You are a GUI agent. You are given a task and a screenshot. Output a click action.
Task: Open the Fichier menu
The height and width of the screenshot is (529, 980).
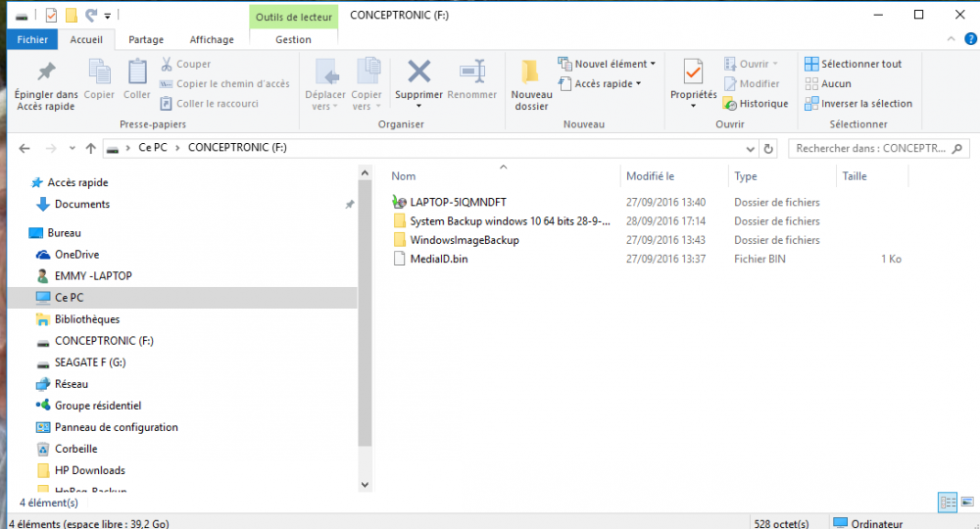32,40
